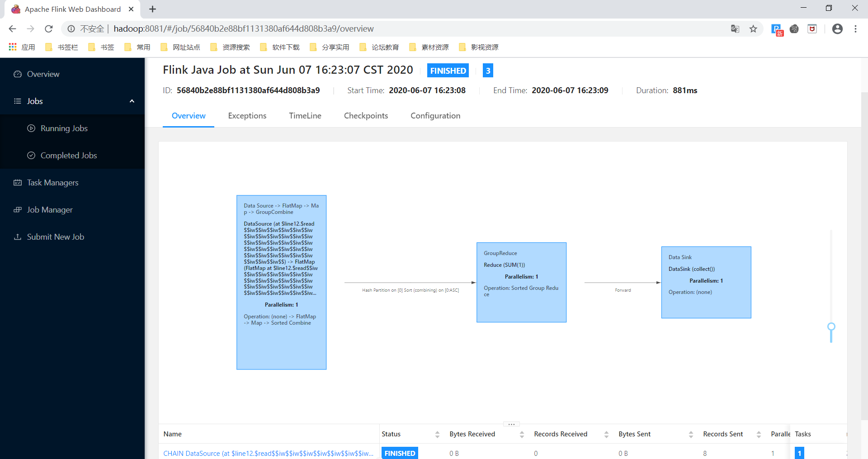This screenshot has width=868, height=459.
Task: Open the 资源搜索 bookmark folder
Action: click(x=230, y=47)
